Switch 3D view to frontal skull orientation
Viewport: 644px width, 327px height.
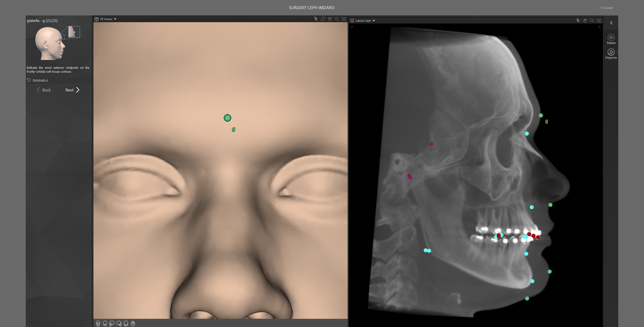click(x=98, y=323)
